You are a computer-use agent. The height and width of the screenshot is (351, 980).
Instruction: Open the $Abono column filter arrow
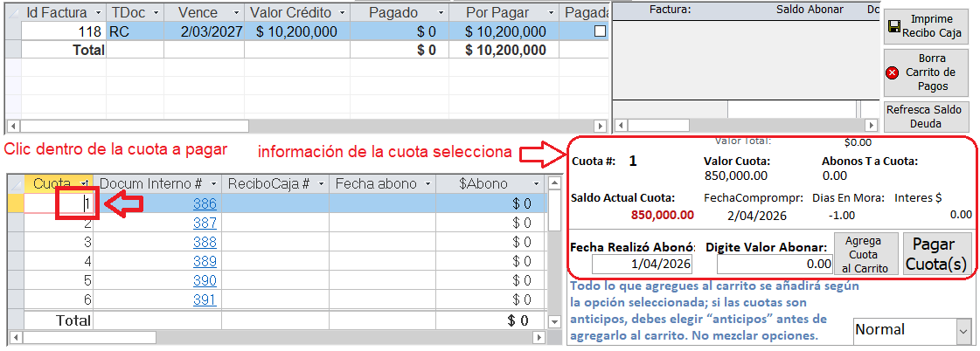tap(536, 184)
